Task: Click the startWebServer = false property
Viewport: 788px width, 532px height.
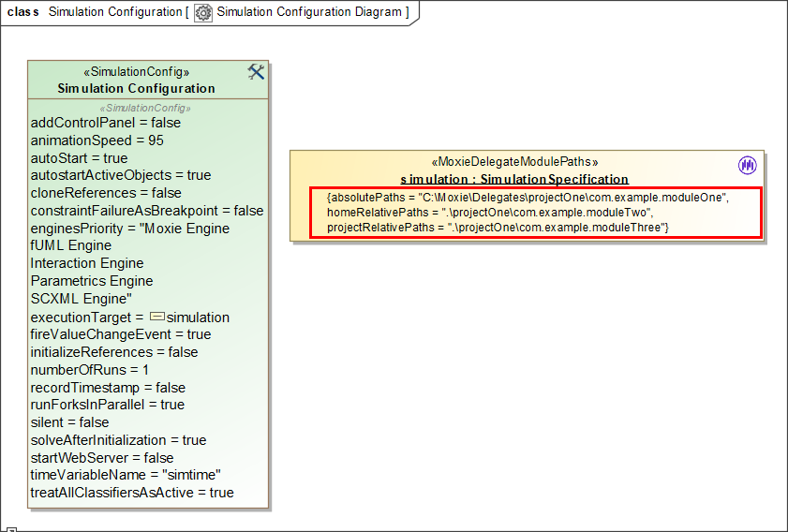Action: click(x=102, y=458)
